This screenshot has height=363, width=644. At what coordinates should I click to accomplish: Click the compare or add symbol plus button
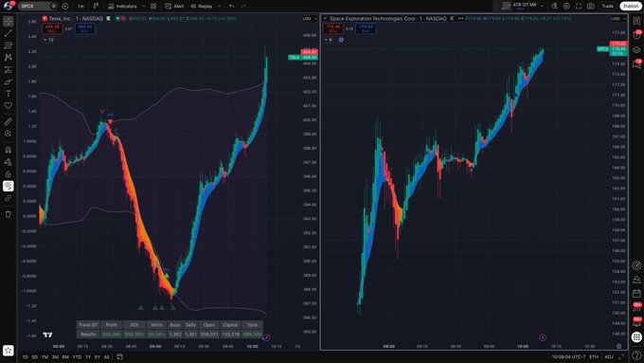[65, 7]
